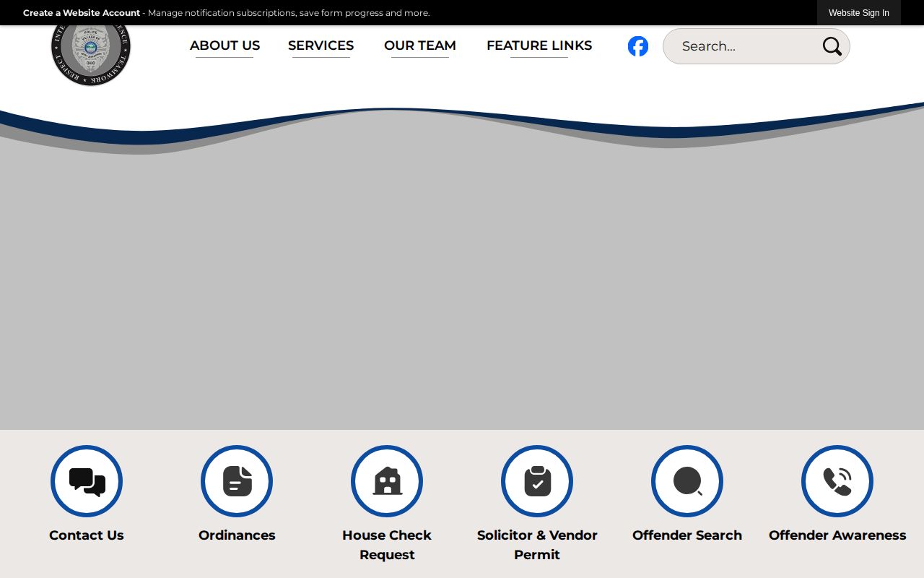Click the police badge logo

pyautogui.click(x=91, y=56)
